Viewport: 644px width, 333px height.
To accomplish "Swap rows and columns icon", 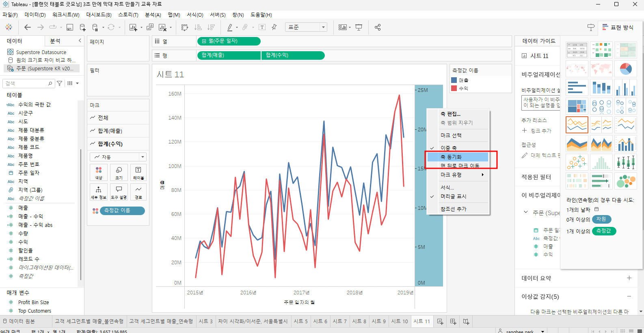I will [185, 27].
